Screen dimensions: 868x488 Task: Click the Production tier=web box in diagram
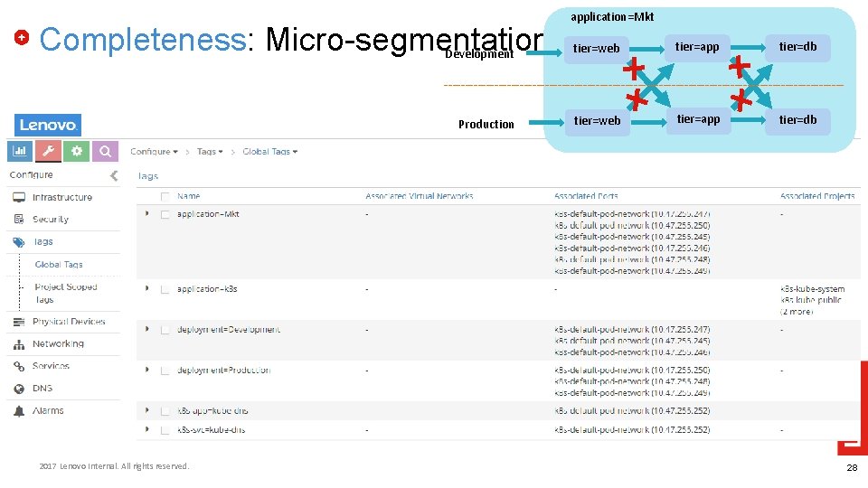click(598, 121)
